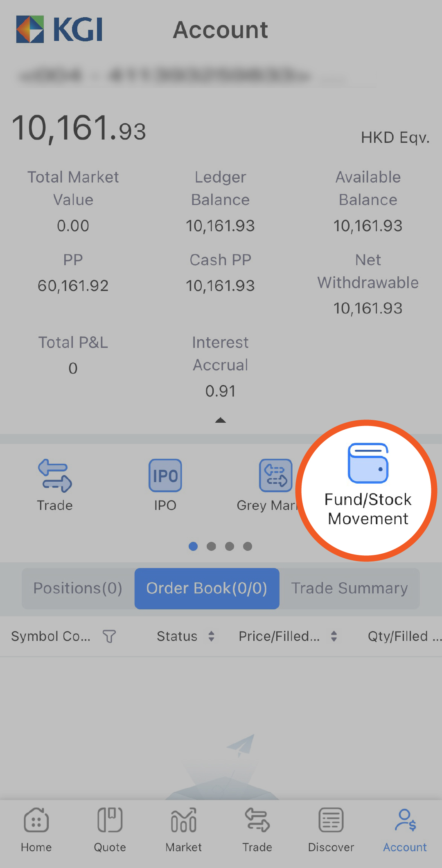Click the KGI logo
Image resolution: width=442 pixels, height=868 pixels.
point(60,29)
